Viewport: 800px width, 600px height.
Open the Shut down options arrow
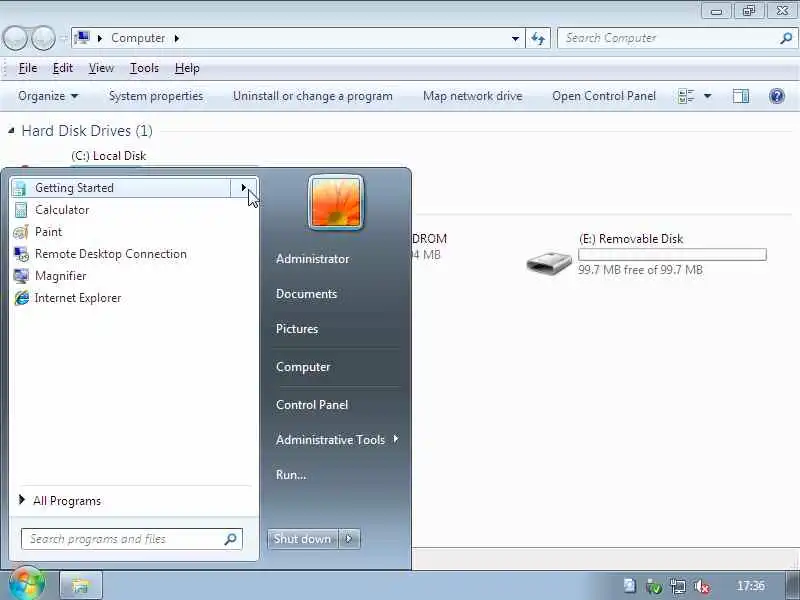click(349, 539)
